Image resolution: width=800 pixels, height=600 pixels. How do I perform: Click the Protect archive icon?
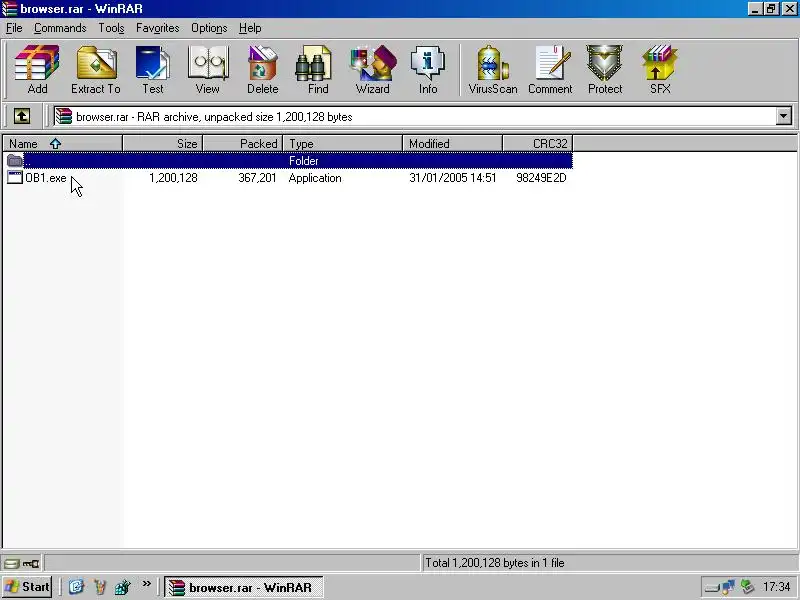605,70
